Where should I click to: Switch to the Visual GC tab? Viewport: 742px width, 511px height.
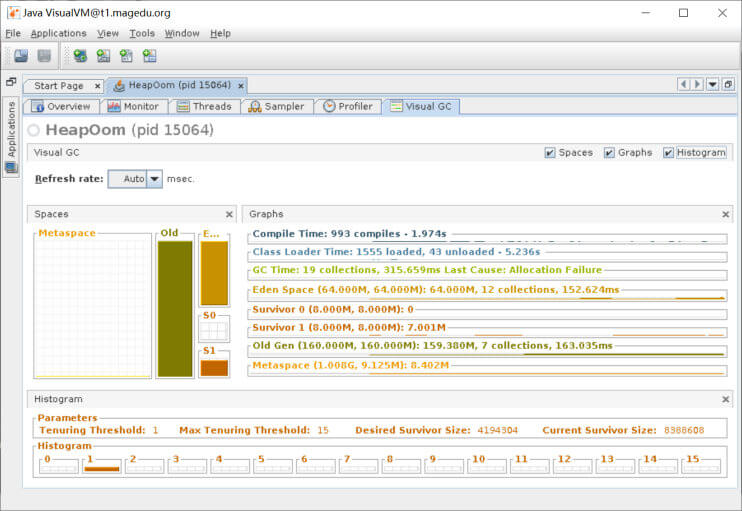pos(422,106)
